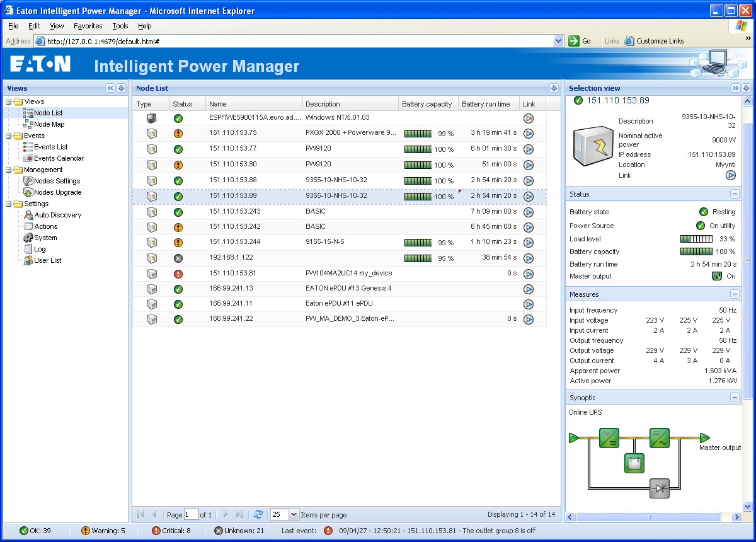The image size is (756, 542).
Task: Click the bypass icon in Synoptic diagram
Action: click(x=660, y=488)
